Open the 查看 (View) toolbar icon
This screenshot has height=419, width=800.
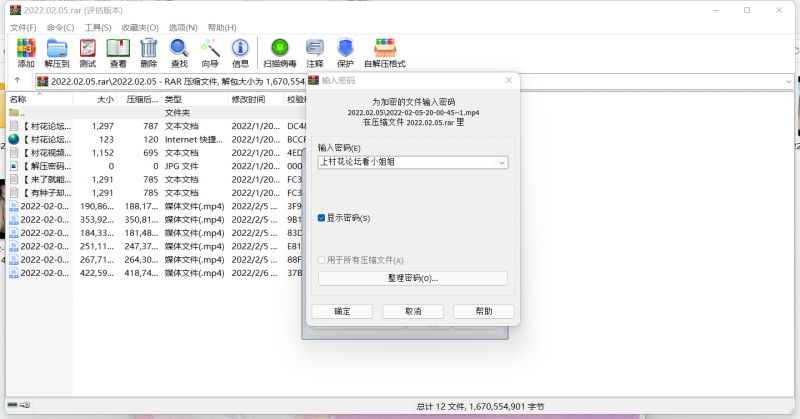(x=118, y=52)
